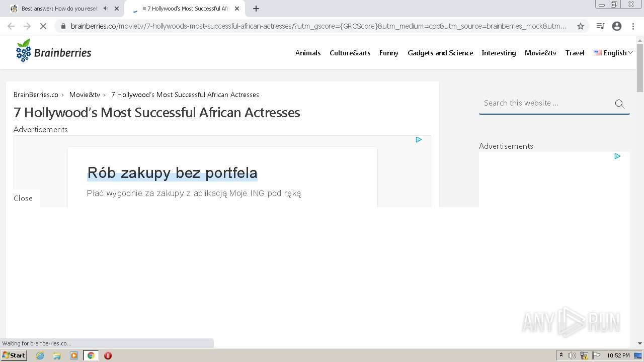Click the AdChoices icon in sidebar ad
The image size is (644, 362).
(x=617, y=156)
